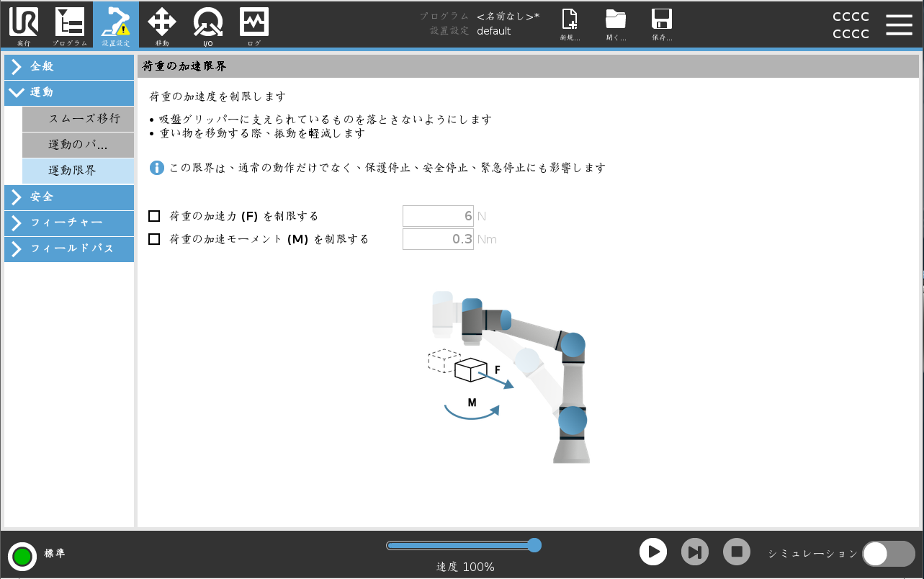Open the 移動 (Move) screen
924x579 pixels.
coord(161,24)
